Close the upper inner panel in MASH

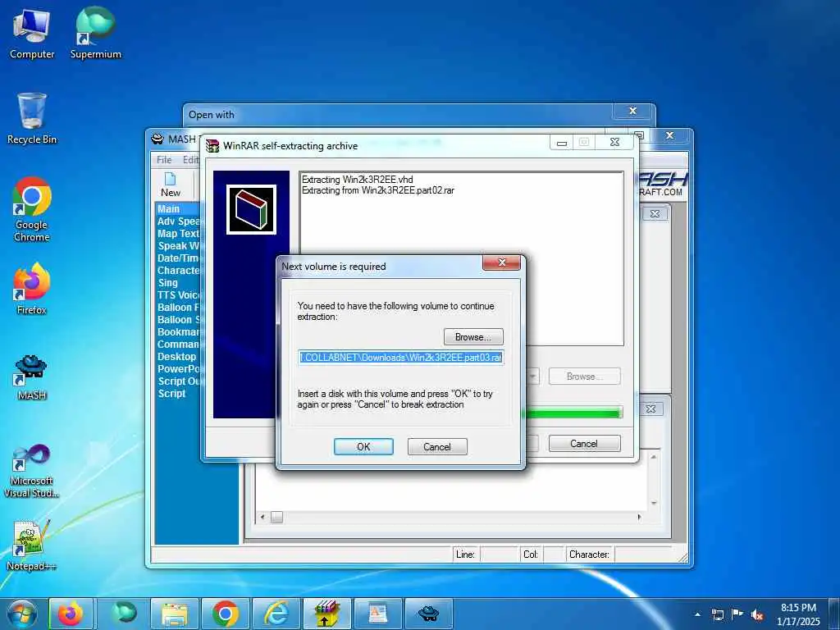[655, 214]
